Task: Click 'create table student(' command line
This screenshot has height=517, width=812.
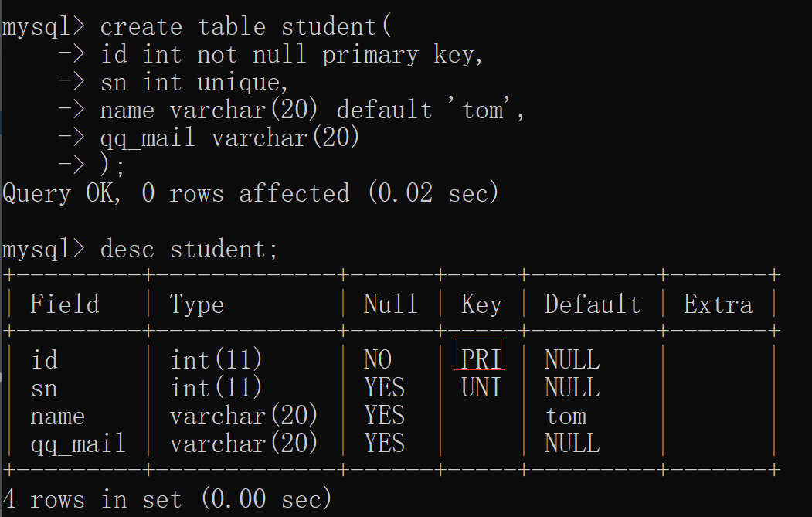Action: click(x=246, y=26)
